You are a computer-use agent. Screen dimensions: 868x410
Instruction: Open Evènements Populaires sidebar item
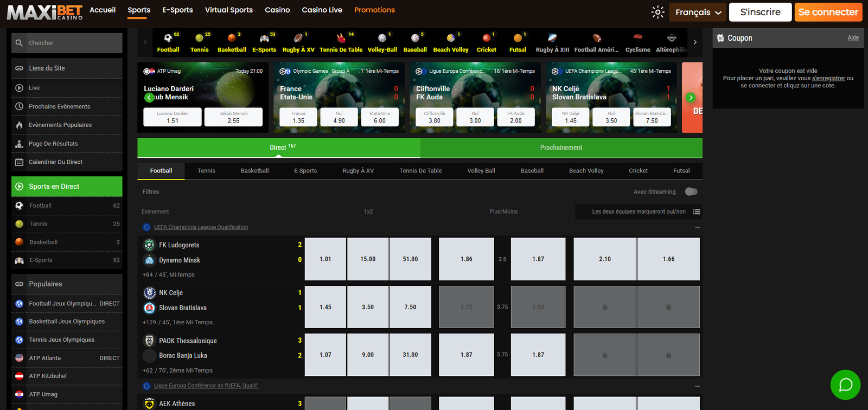click(67, 125)
